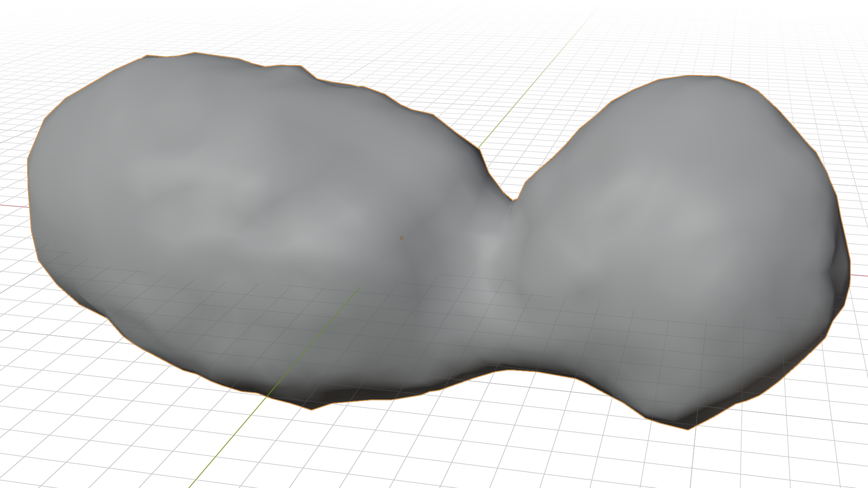Click the V-shaped notch at mesh top
This screenshot has height=488, width=868.
pyautogui.click(x=513, y=199)
